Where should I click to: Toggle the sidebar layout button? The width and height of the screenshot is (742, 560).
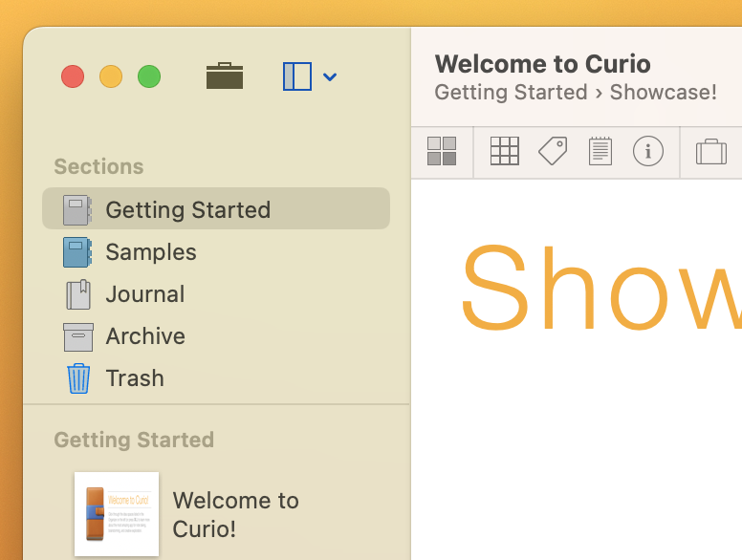pyautogui.click(x=297, y=76)
